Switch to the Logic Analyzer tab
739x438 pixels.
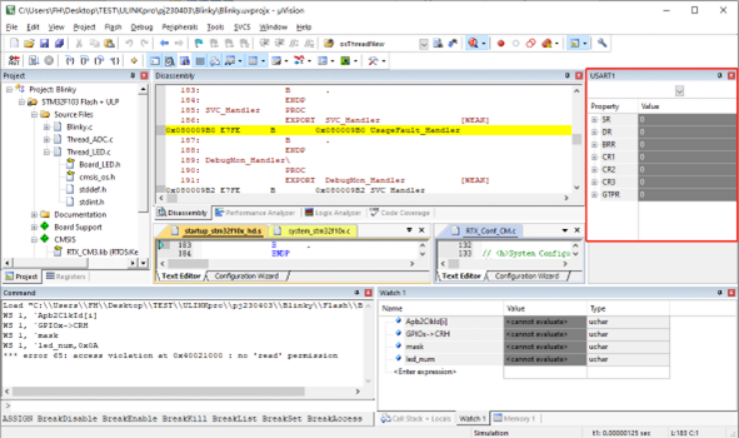[335, 213]
